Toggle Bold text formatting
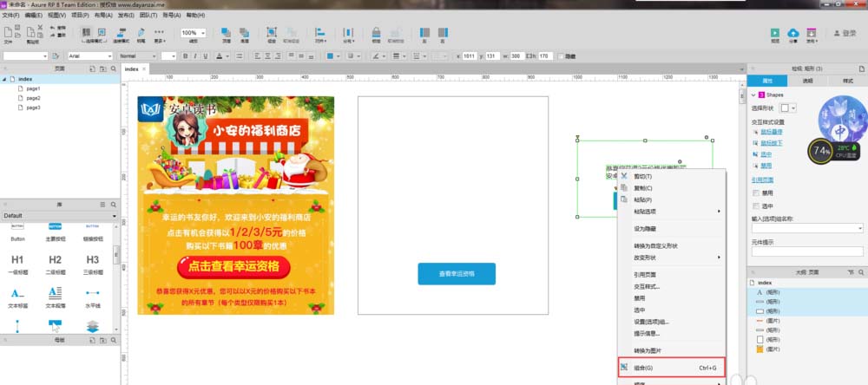The height and width of the screenshot is (385, 868). [186, 55]
